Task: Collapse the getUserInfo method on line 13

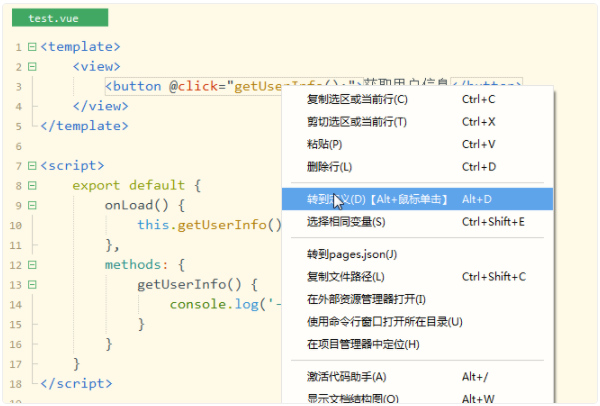Action: pos(32,285)
